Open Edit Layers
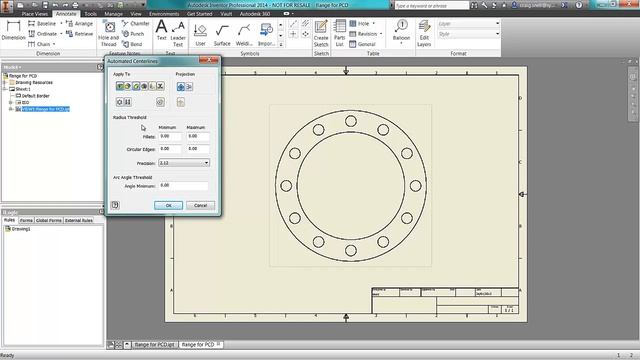This screenshot has width=640, height=360. 424,33
